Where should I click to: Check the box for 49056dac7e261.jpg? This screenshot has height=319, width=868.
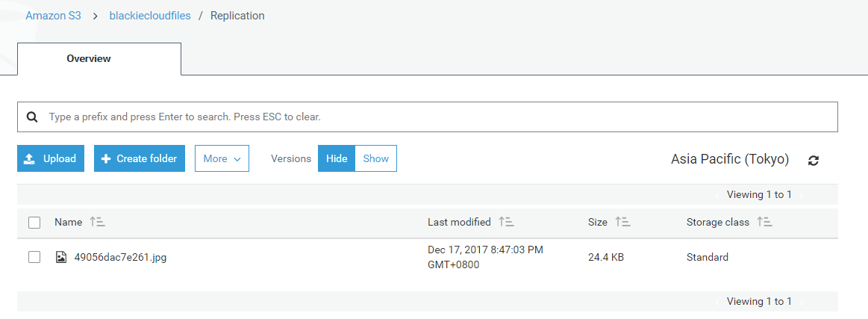pos(34,257)
